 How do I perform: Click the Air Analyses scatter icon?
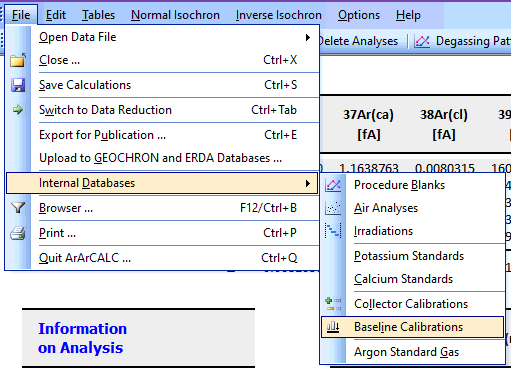click(x=333, y=208)
